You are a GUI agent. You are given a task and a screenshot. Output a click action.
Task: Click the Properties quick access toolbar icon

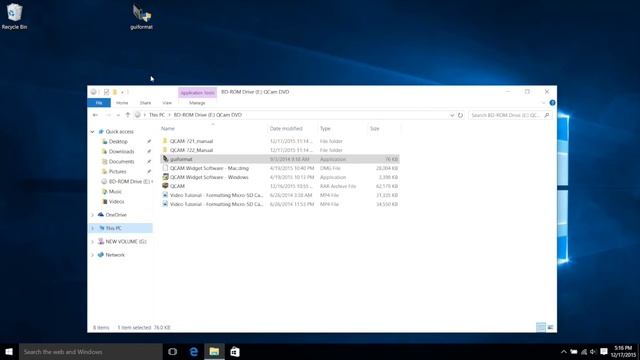click(x=107, y=92)
